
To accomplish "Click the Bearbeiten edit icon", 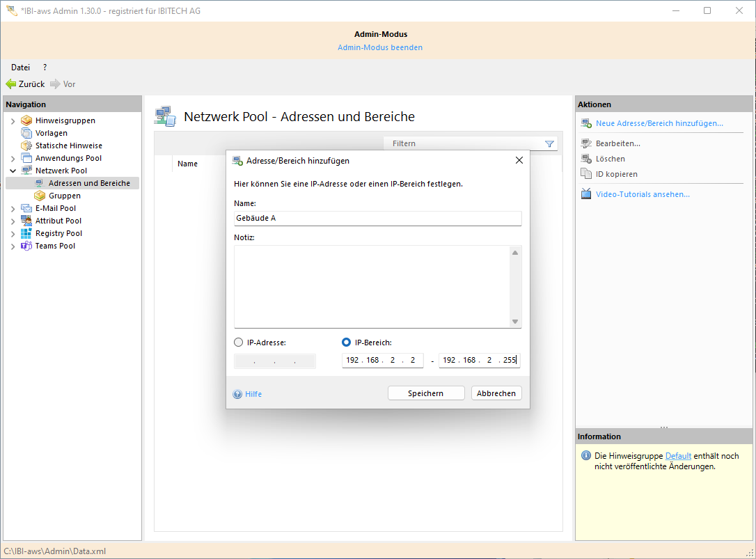I will pos(586,143).
